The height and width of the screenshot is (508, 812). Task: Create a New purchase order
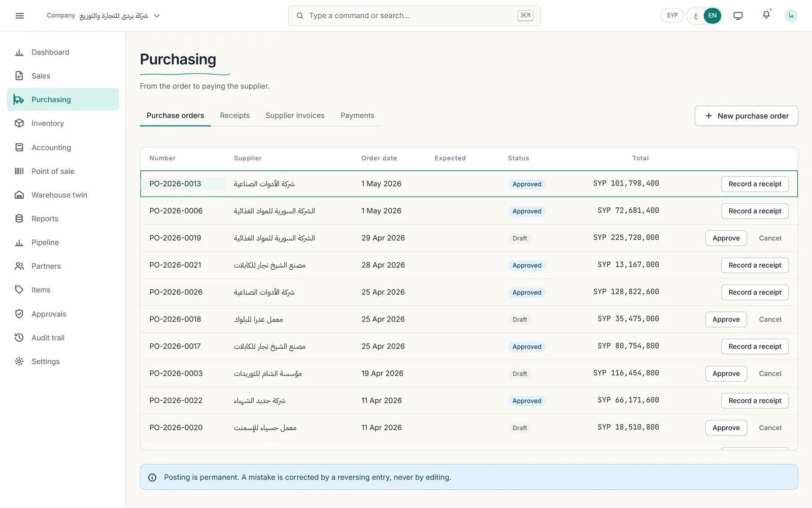746,116
